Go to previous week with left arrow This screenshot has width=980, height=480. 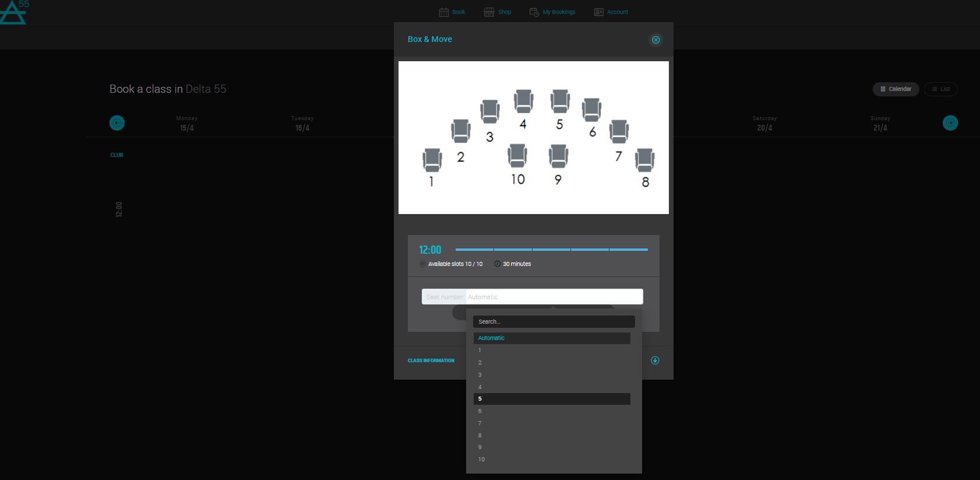117,123
